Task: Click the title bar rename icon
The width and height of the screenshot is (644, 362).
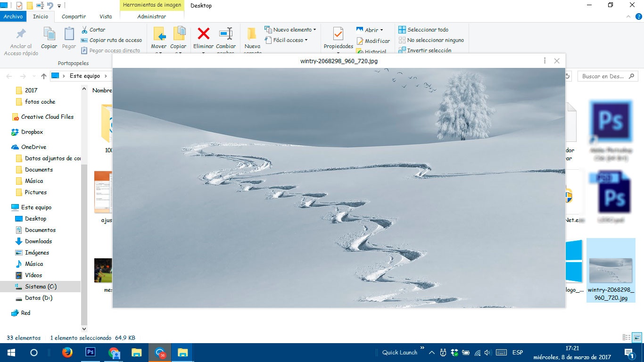Action: click(x=40, y=6)
